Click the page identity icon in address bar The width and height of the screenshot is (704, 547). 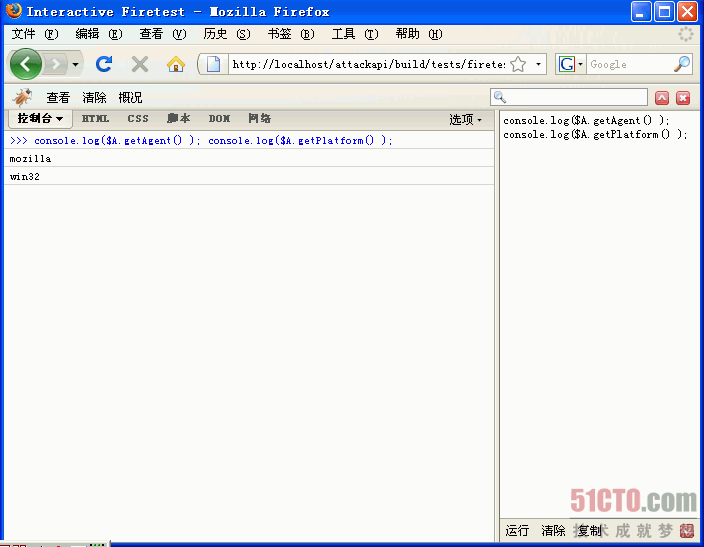tap(213, 64)
